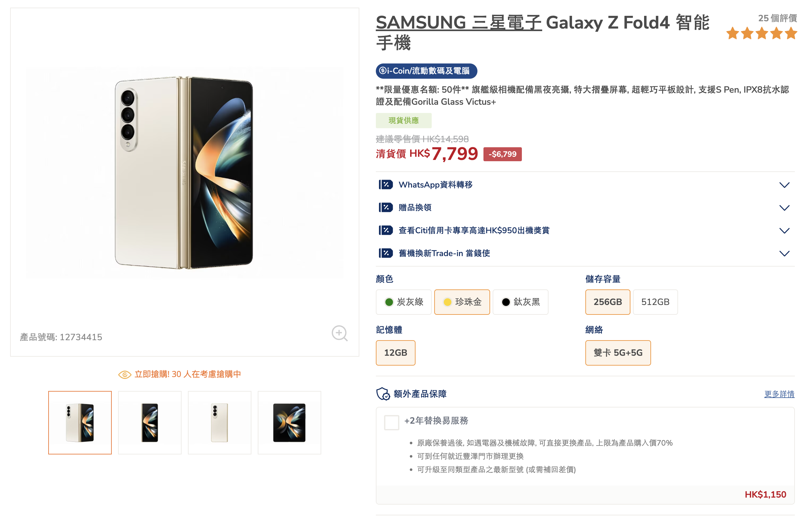812x516 pixels.
Task: Click the coupon icon beside Citi信用卡 offer
Action: pos(385,230)
